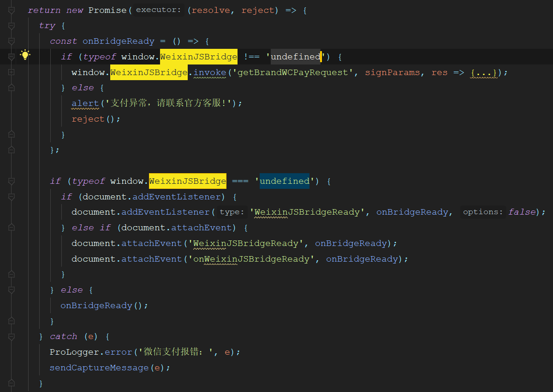Click the 'type:' inlay hint in addEventListener
Image resolution: width=553 pixels, height=392 pixels.
(x=232, y=212)
